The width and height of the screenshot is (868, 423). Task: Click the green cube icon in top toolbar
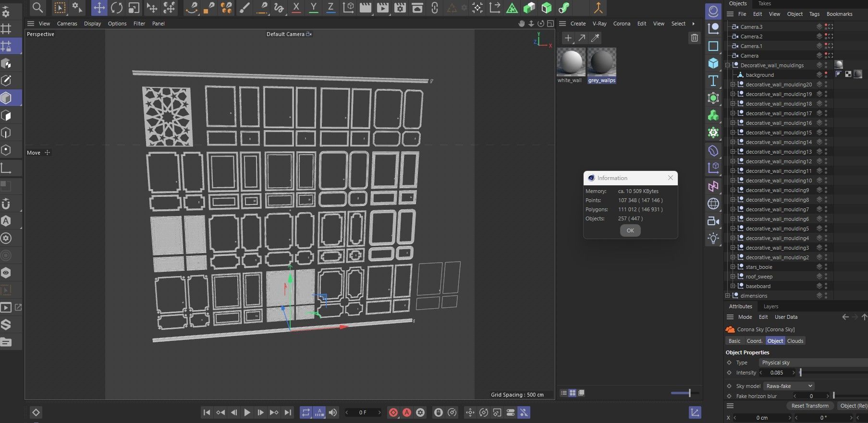[547, 8]
